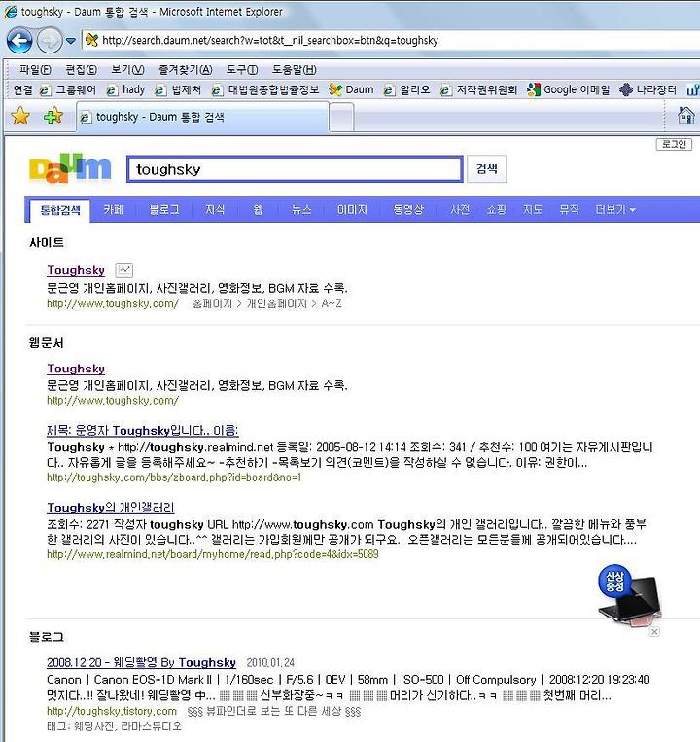This screenshot has height=742, width=700.
Task: Open the Toughsky의 개인갤러리 result
Action: click(x=111, y=508)
